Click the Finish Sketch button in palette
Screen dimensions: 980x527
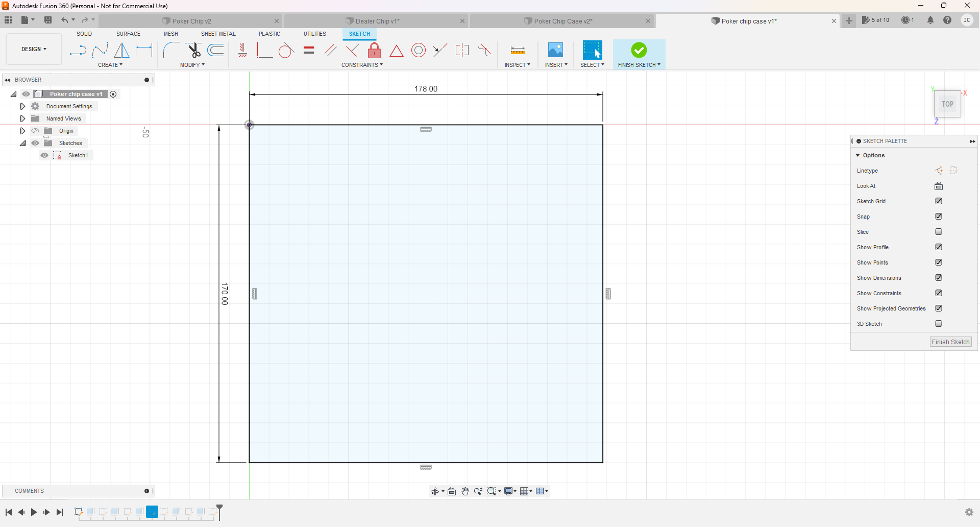click(950, 342)
